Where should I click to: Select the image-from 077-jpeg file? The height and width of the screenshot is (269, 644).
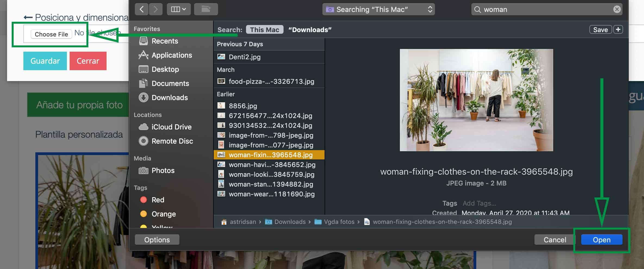269,145
